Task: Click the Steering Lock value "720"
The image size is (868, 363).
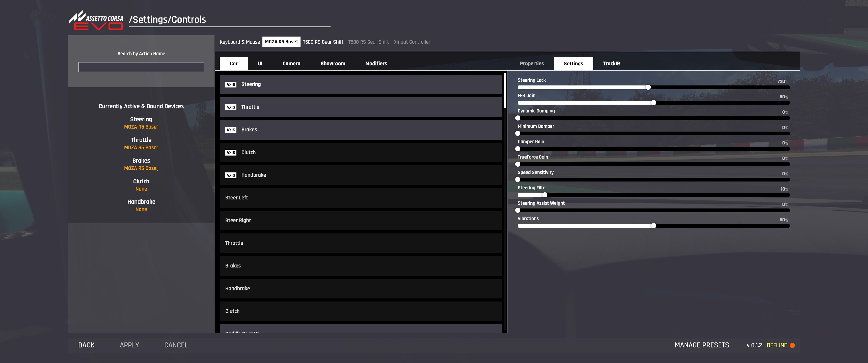Action: point(781,81)
